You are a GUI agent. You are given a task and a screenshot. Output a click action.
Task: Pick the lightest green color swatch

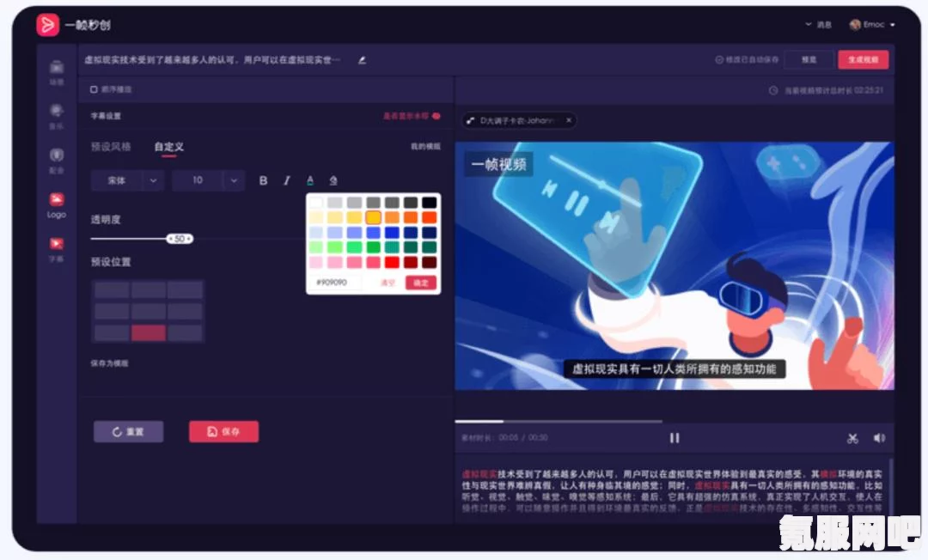(316, 247)
